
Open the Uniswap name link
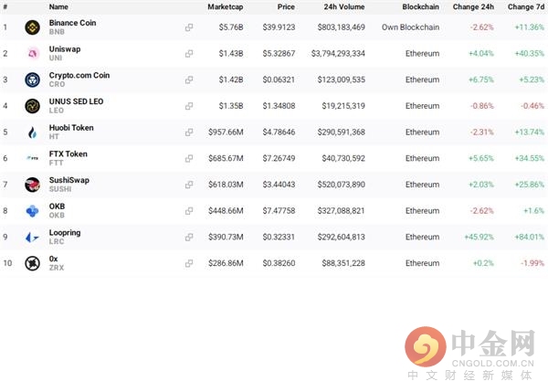65,49
